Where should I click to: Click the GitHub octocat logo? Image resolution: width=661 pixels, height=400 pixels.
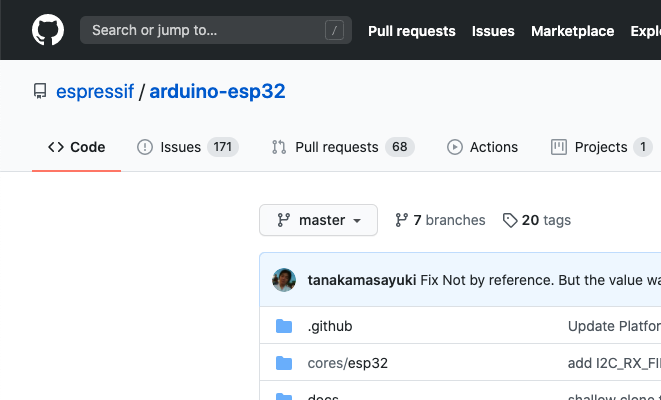point(48,30)
